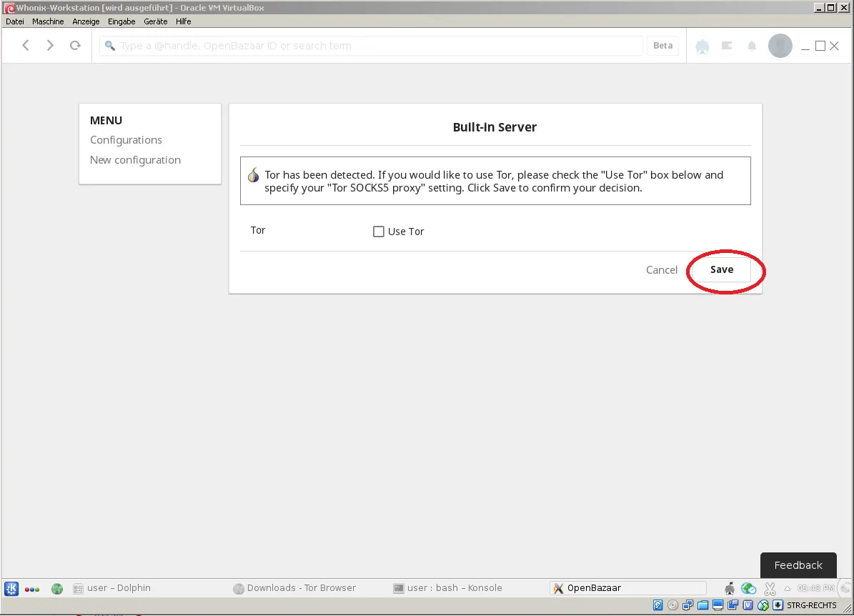
Task: Show hidden tray icons via the up arrow
Action: tap(787, 589)
